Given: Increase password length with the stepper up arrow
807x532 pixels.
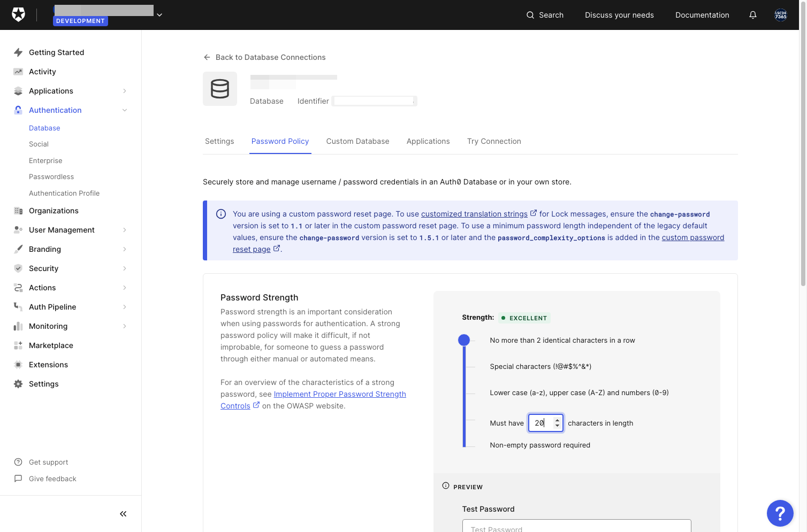Looking at the screenshot, I should coord(558,420).
